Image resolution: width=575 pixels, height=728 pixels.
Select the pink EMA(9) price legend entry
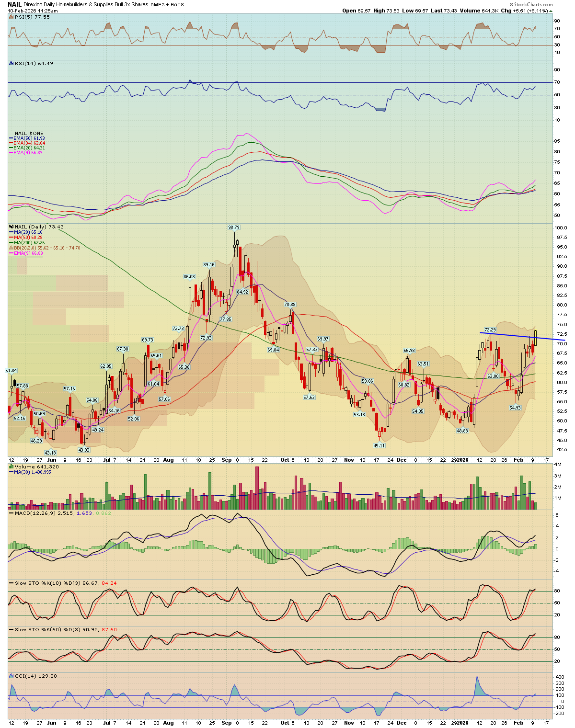29,253
